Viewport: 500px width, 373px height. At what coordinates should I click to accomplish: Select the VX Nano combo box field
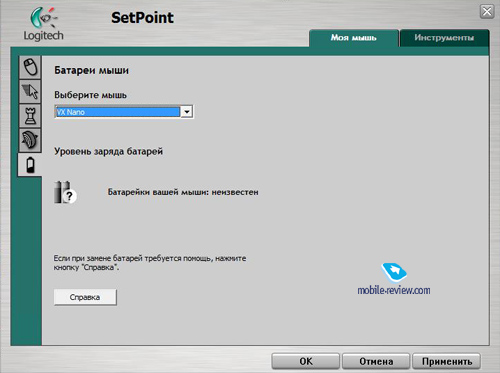click(x=124, y=112)
